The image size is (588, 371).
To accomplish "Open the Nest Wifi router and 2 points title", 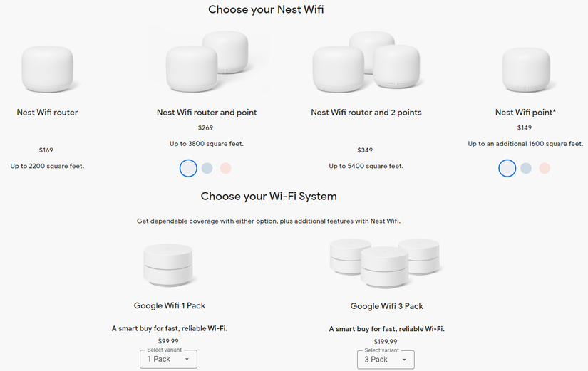I will click(x=366, y=113).
